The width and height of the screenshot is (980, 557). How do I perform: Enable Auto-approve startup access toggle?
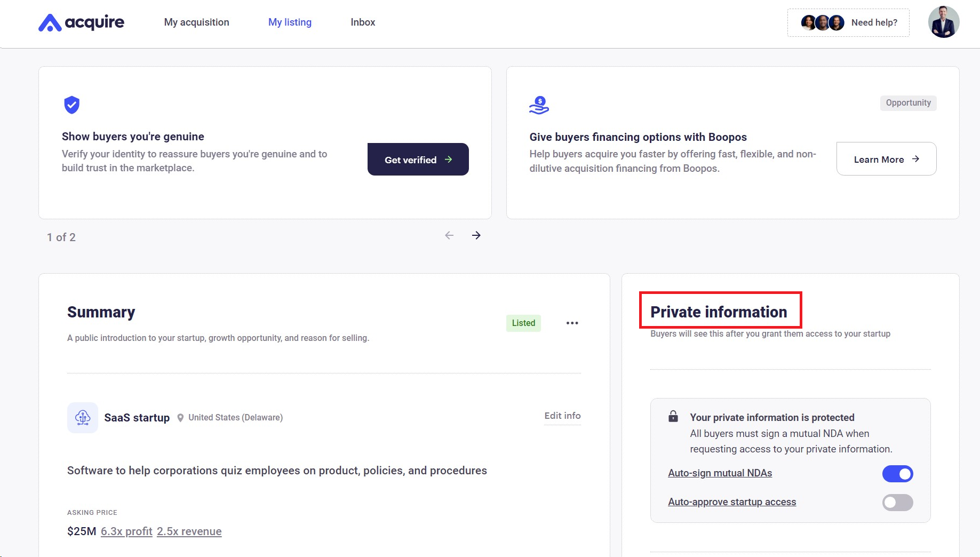[x=897, y=503]
